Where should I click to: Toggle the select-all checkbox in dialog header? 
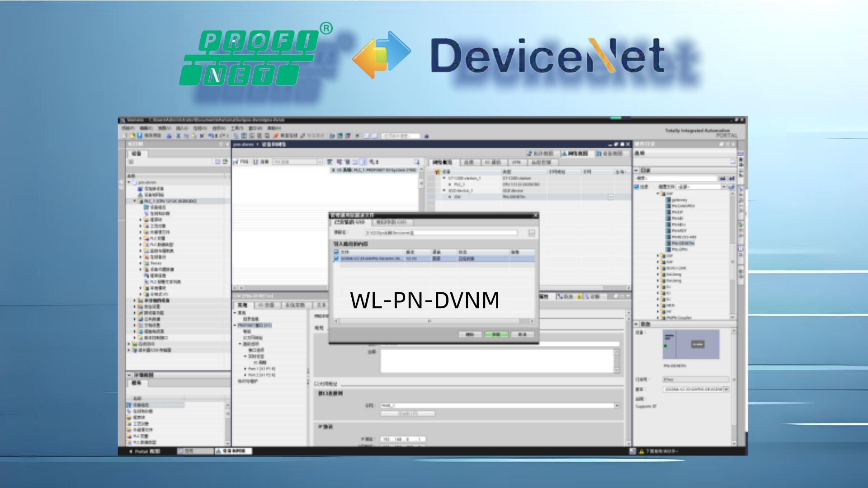336,252
